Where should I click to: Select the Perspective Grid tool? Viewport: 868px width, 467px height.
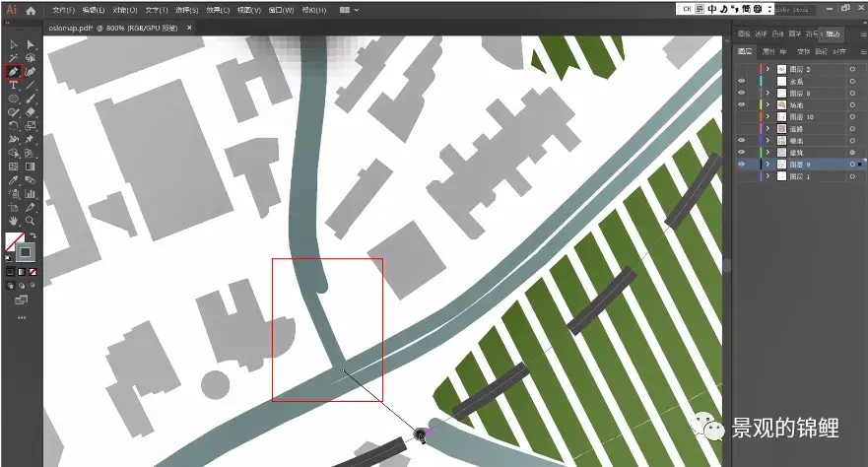point(31,153)
